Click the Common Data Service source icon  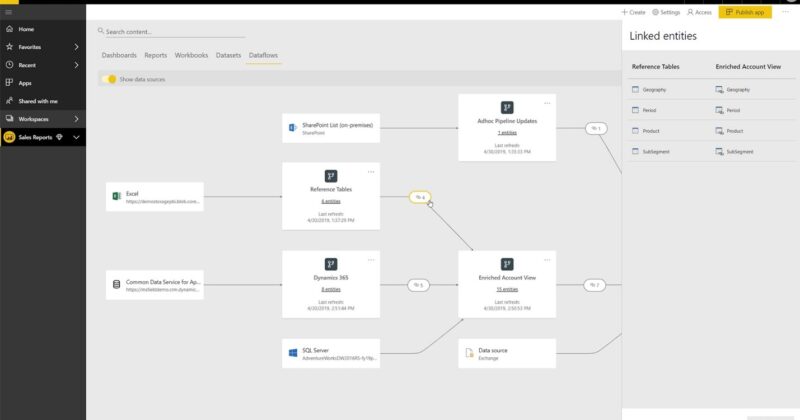coord(116,284)
